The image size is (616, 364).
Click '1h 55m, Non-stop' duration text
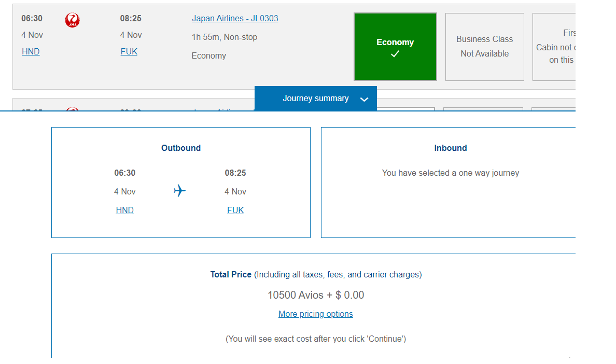click(x=225, y=37)
